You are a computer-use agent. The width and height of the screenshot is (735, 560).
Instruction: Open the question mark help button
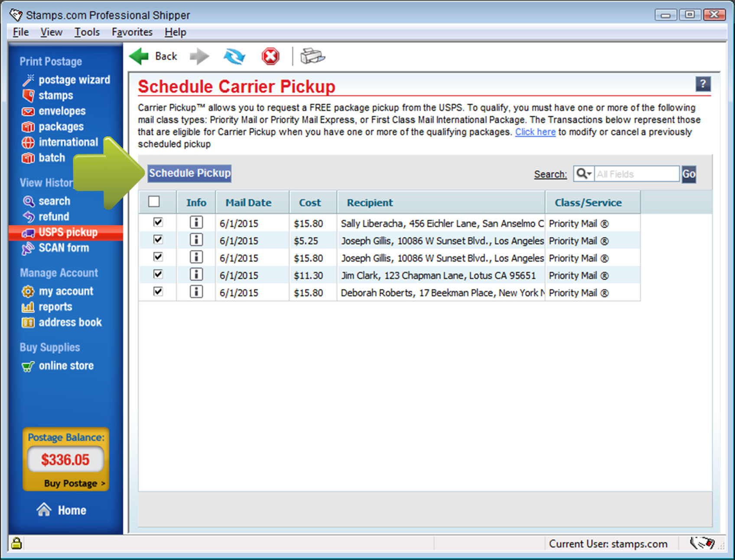click(x=703, y=84)
